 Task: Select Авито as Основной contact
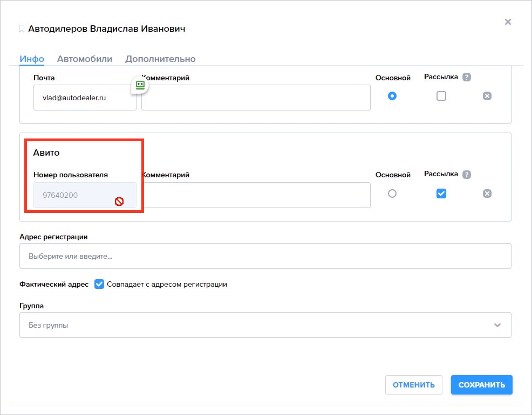(392, 193)
